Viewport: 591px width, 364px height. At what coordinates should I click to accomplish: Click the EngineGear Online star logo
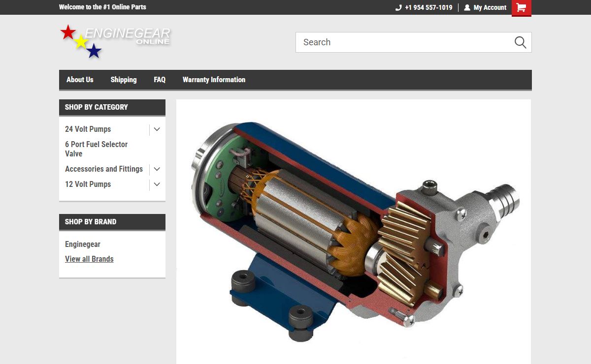tap(115, 41)
